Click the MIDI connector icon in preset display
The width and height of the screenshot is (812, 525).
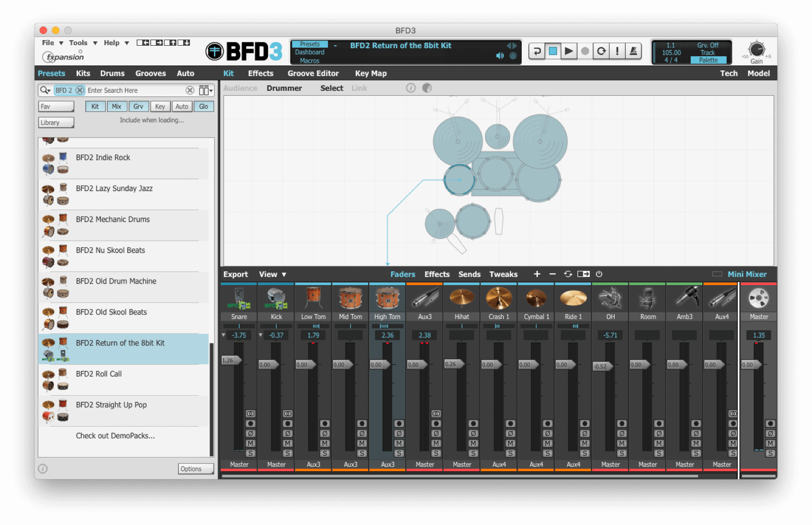tap(513, 56)
